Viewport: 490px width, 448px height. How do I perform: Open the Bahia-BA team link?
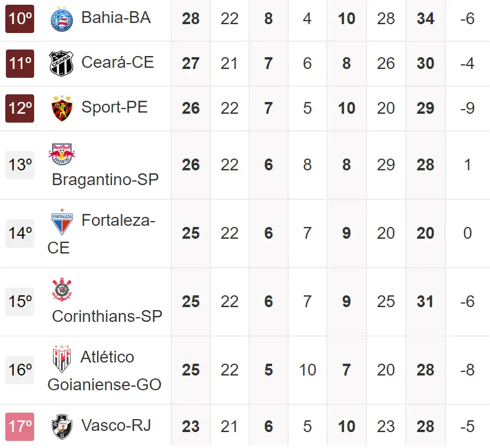tap(116, 18)
